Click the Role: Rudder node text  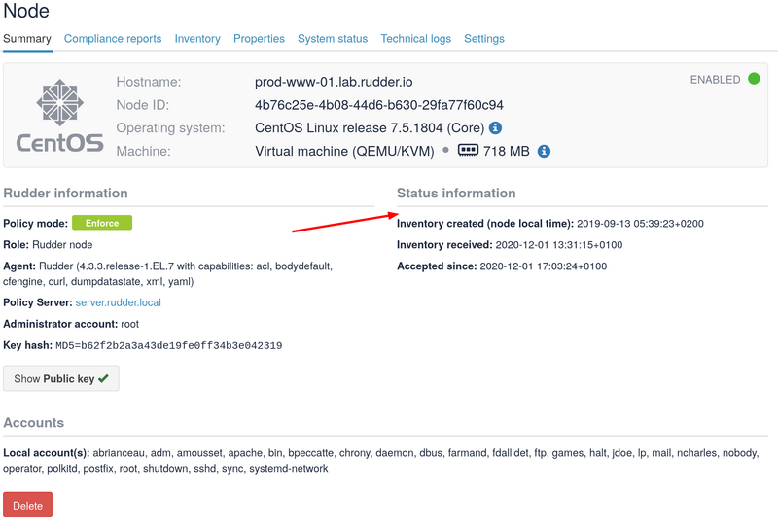click(x=48, y=245)
